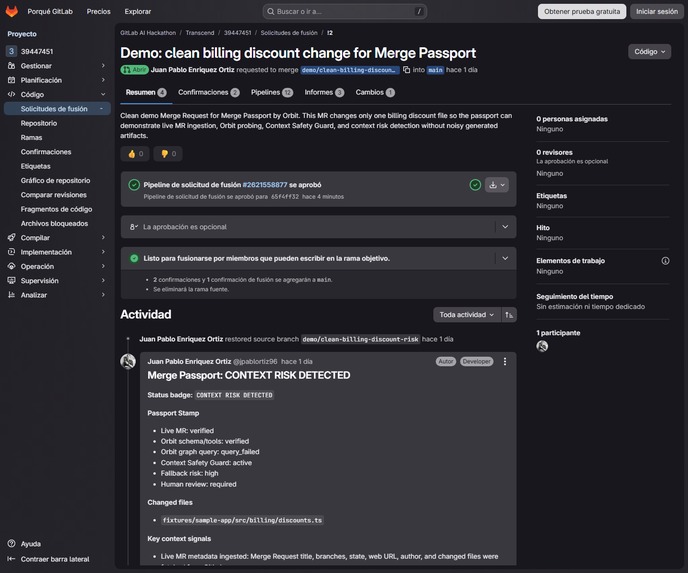Click Elementos de trabajo info icon
688x573 pixels.
coord(665,261)
